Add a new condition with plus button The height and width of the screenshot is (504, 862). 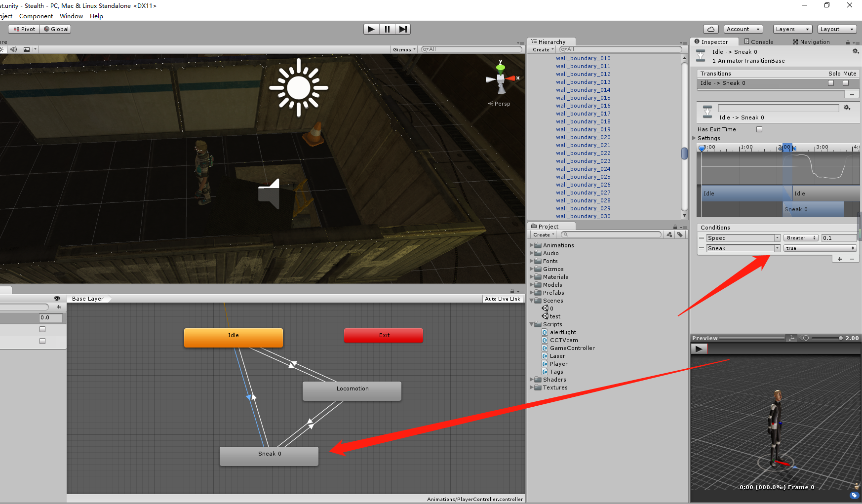point(840,259)
